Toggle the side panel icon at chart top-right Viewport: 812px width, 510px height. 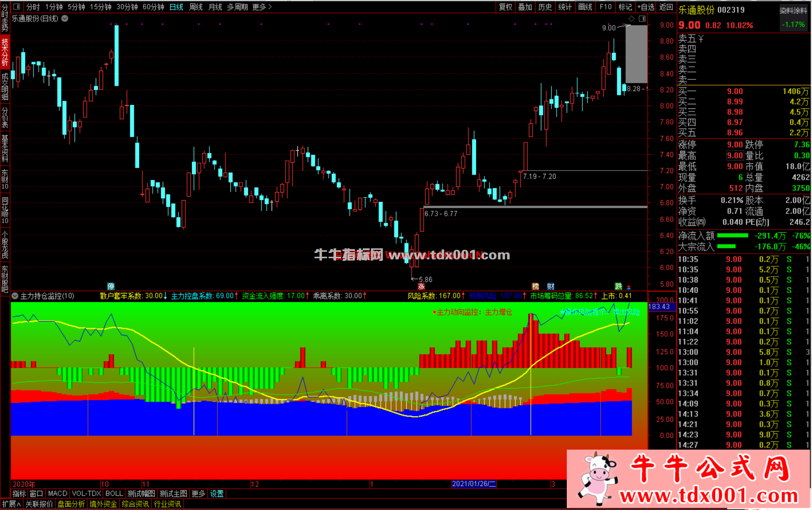(x=642, y=19)
